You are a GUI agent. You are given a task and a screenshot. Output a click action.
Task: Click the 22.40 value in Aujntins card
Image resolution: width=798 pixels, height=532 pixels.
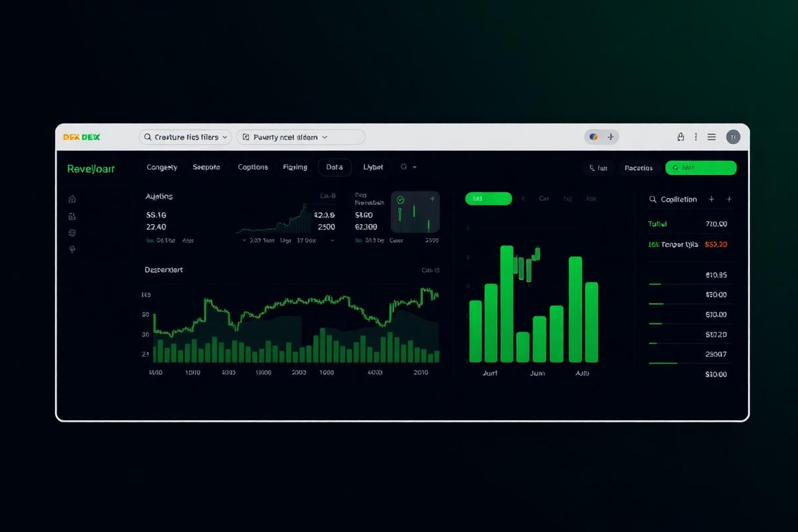pos(156,227)
